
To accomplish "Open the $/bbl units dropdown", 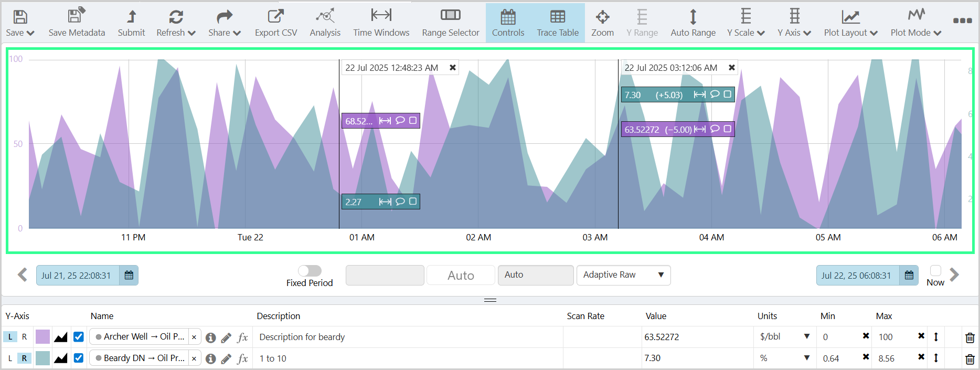I will tap(784, 337).
